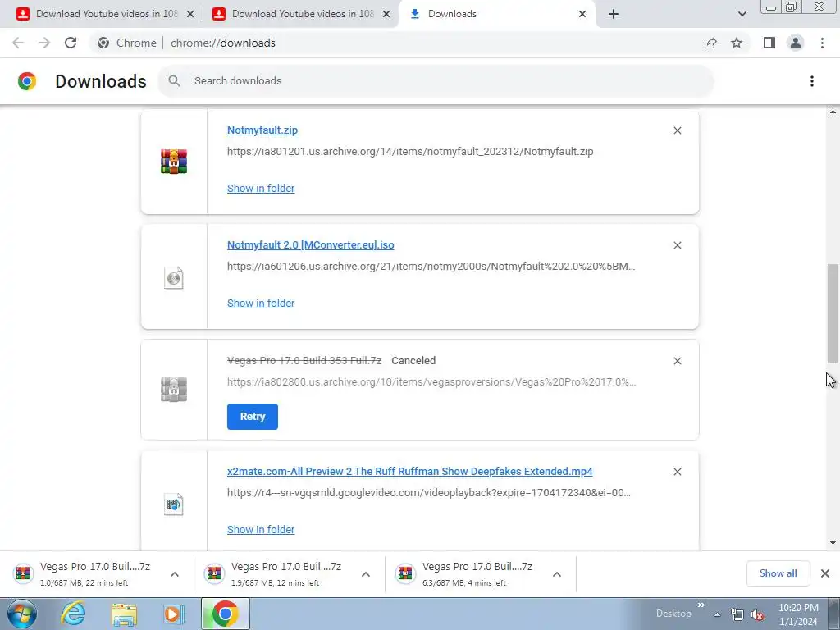This screenshot has width=840, height=630.
Task: Remove the x2mate.com mp4 entry from list
Action: coord(677,472)
